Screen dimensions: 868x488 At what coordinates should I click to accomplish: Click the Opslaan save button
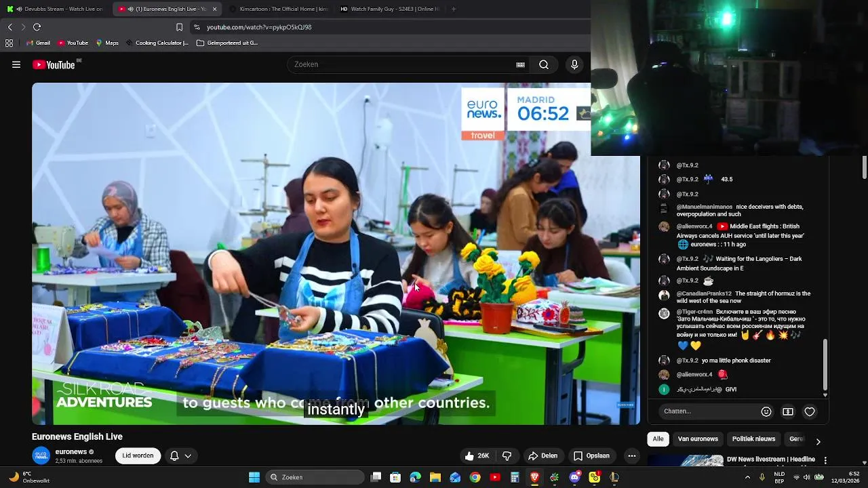click(x=591, y=456)
